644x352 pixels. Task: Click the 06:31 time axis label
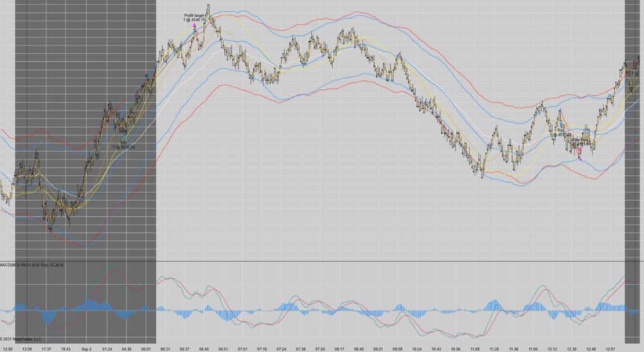(165, 349)
